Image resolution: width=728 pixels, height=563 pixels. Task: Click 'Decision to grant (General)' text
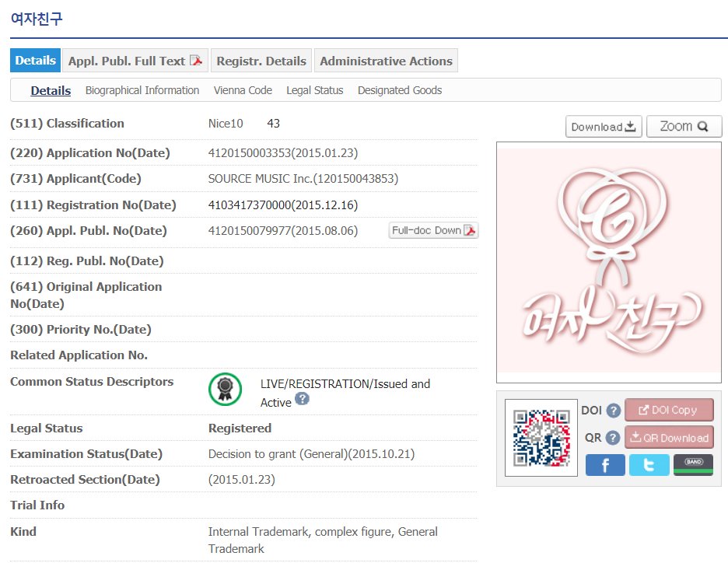(x=278, y=454)
